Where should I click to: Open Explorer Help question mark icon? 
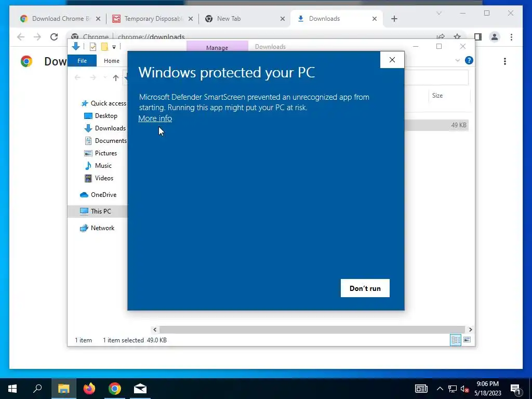(469, 60)
